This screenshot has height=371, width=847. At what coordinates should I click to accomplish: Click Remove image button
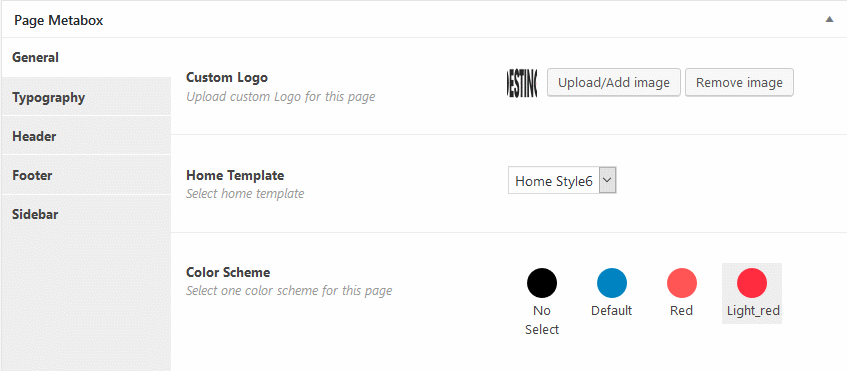[x=740, y=83]
